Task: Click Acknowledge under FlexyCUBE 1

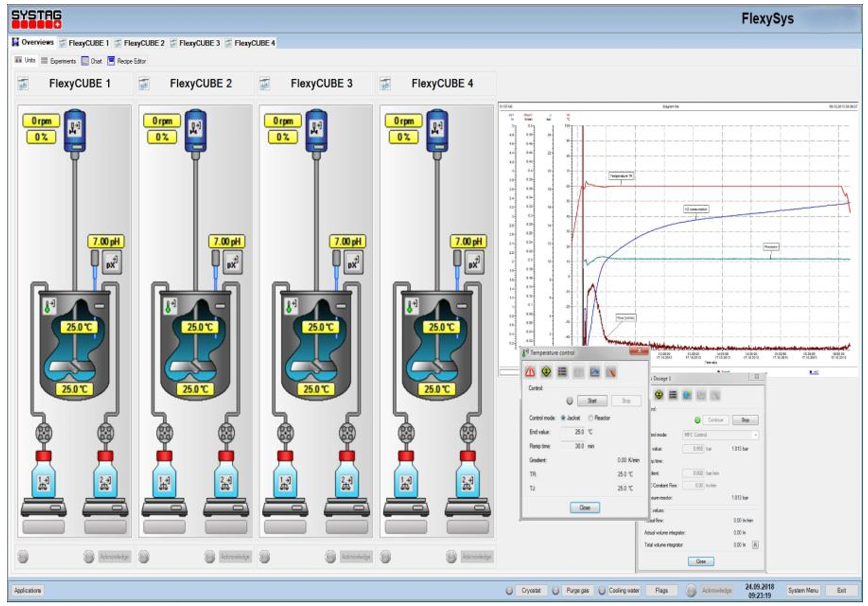Action: 114,557
